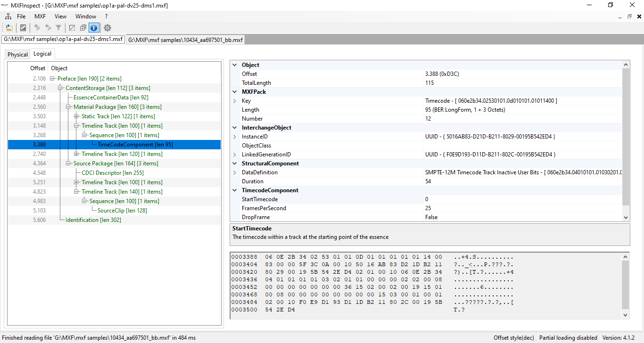Image resolution: width=644 pixels, height=343 pixels.
Task: Click the property grid scroll-down arrow
Action: point(626,217)
